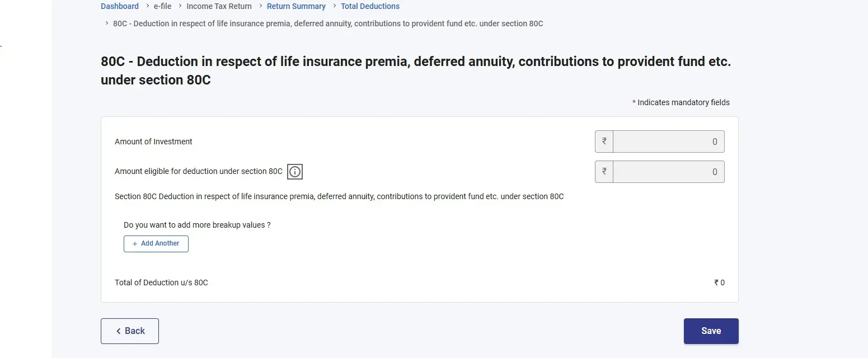Click the rupee symbol of Amount of Investment
The height and width of the screenshot is (358, 868).
[x=604, y=142]
